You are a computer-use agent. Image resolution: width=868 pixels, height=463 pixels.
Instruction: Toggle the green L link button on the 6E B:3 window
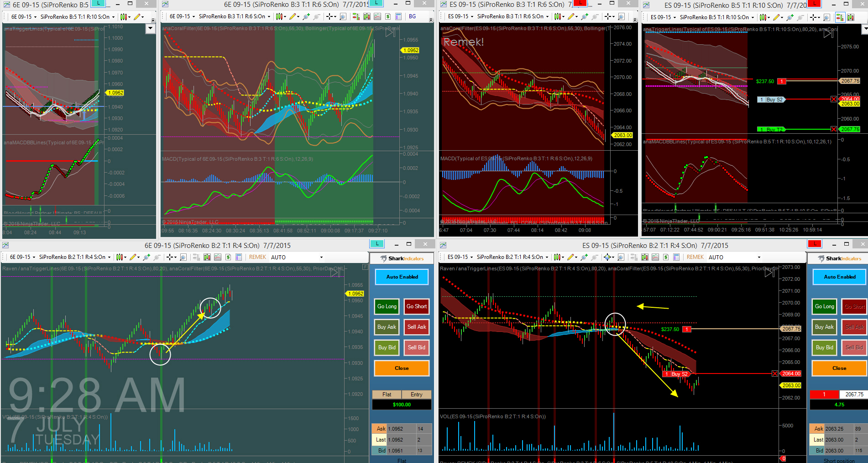coord(376,3)
